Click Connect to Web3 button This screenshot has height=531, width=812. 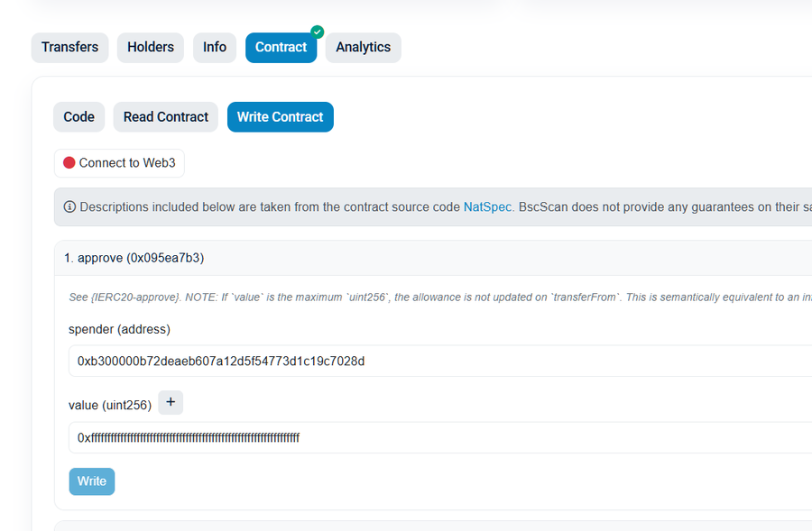click(x=120, y=163)
